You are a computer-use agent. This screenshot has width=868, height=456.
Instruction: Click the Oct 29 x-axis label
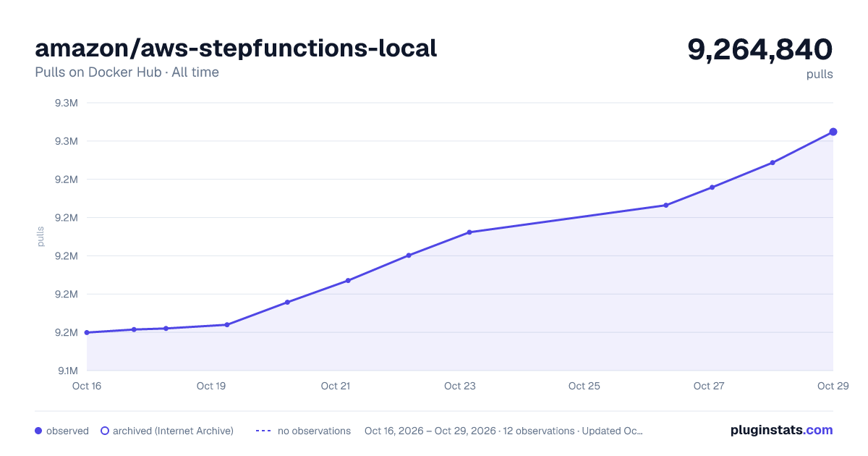point(833,386)
